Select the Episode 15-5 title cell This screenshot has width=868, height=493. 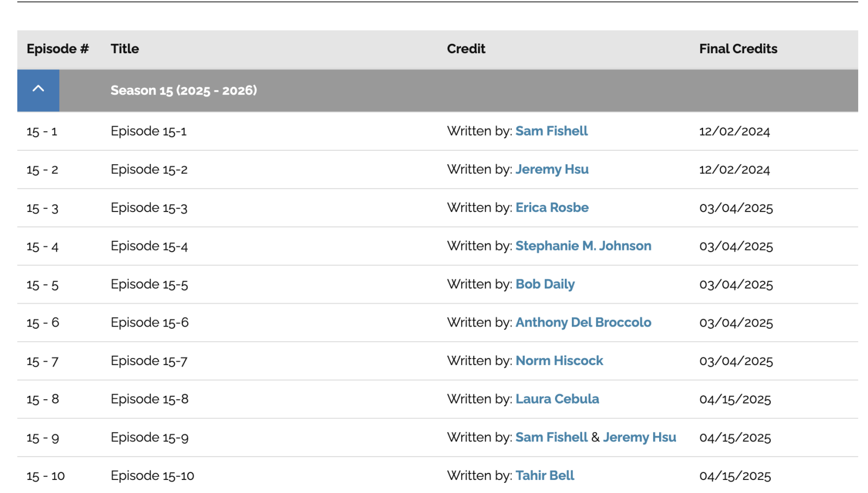149,285
